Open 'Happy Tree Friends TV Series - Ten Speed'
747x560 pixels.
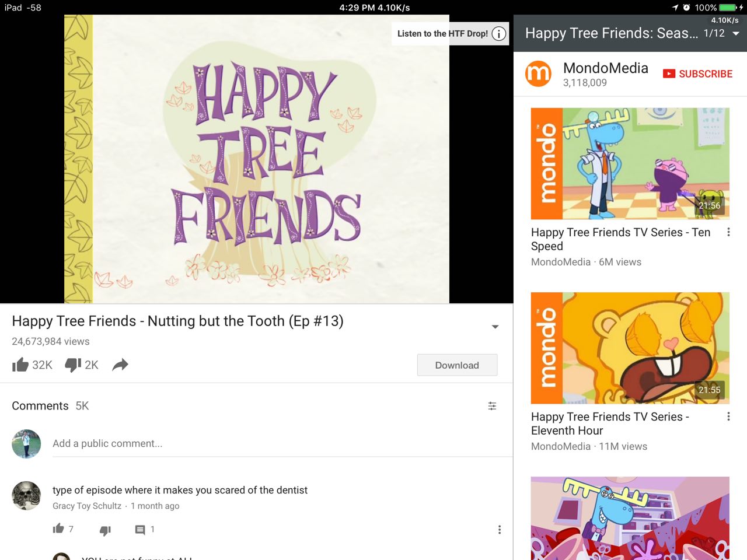coord(620,239)
